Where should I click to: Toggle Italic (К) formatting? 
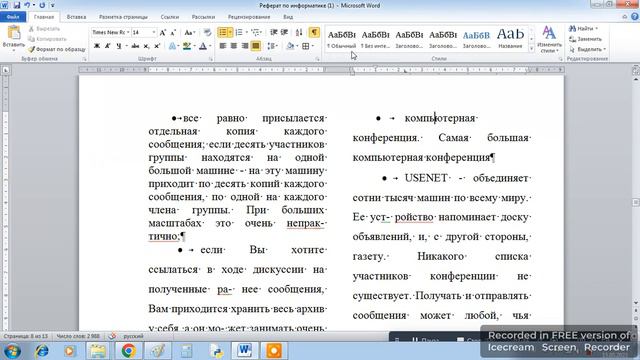tap(107, 46)
